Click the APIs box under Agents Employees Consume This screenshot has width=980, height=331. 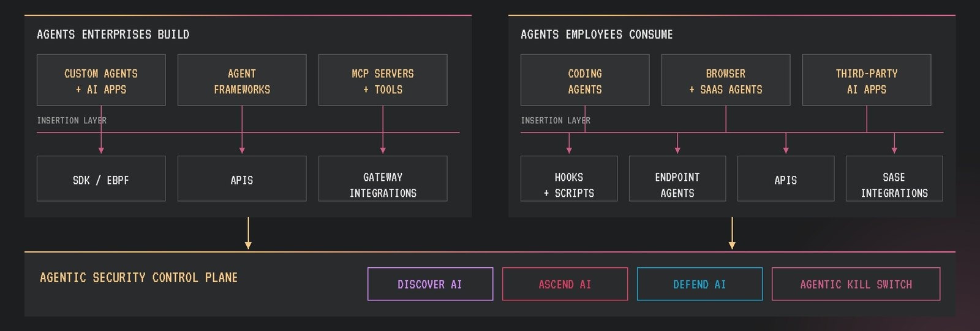click(786, 178)
